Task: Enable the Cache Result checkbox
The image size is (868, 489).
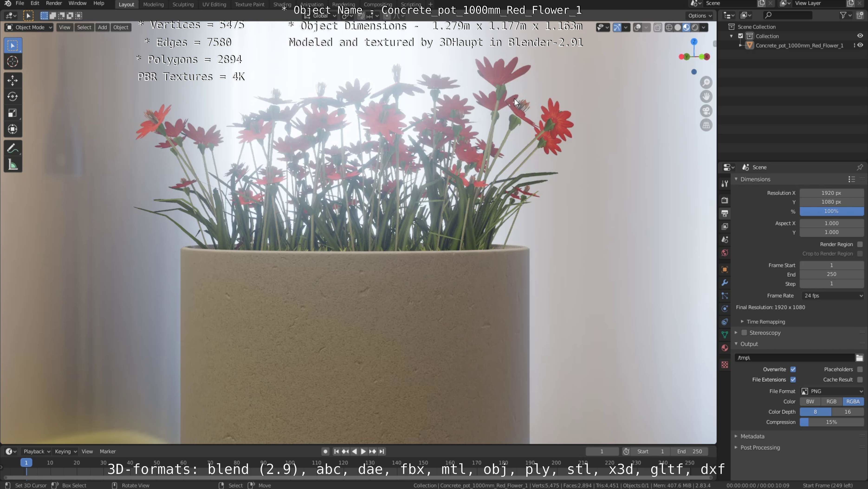Action: (x=860, y=380)
